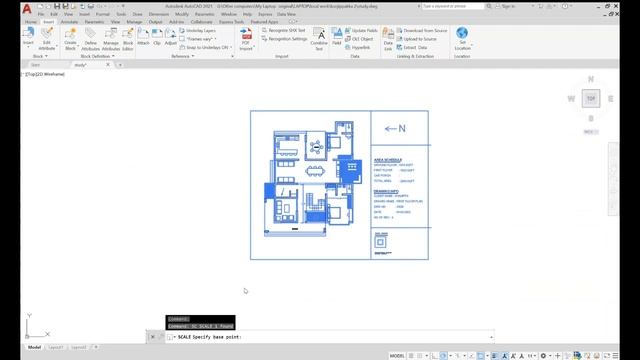This screenshot has width=640, height=360.
Task: Open the Format menu
Action: pos(102,14)
